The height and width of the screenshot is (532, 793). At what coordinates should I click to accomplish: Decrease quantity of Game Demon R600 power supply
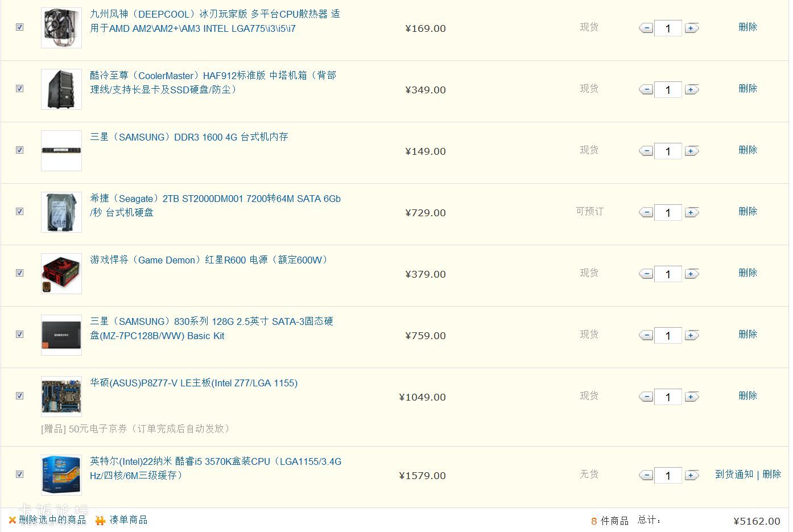tap(646, 274)
